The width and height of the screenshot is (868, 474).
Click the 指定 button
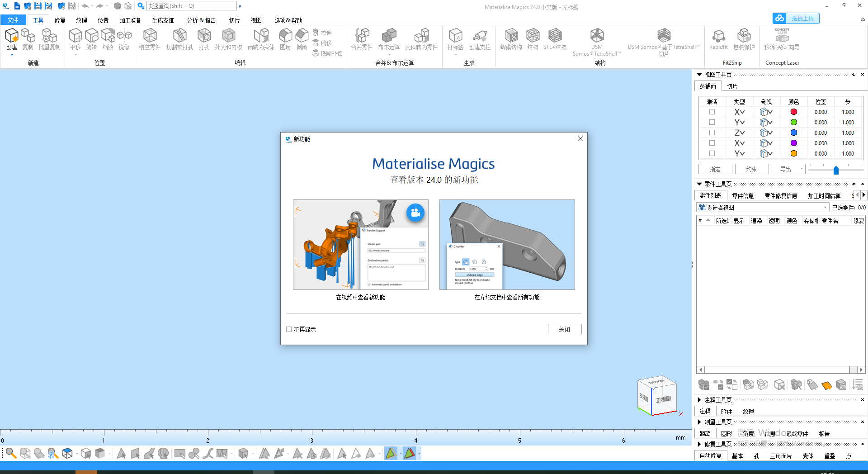(x=715, y=169)
